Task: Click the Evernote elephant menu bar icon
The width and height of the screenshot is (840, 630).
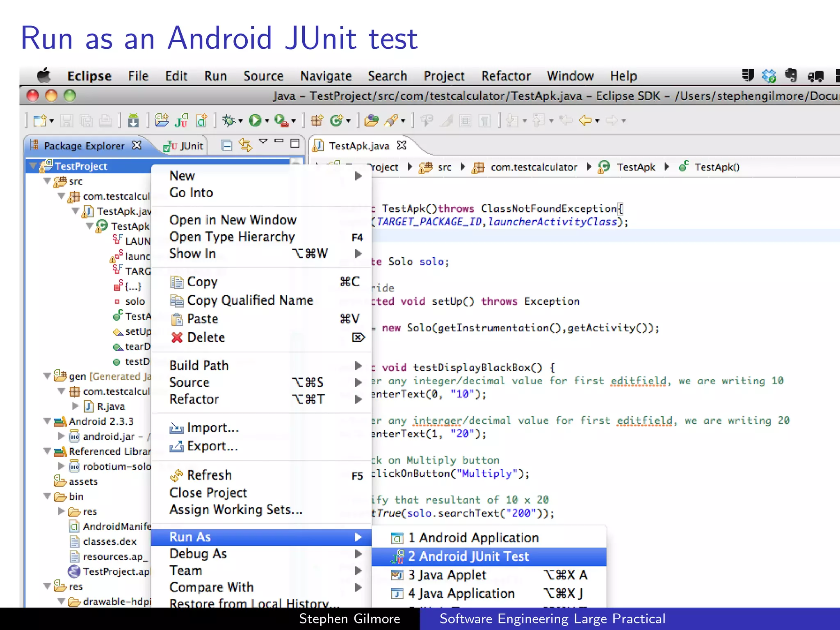Action: [x=791, y=75]
